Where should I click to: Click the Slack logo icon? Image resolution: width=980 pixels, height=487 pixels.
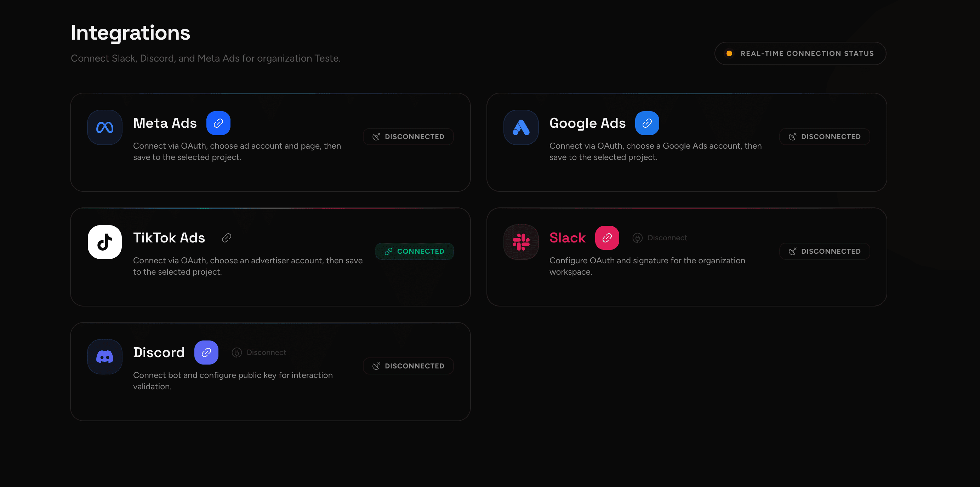click(x=521, y=242)
